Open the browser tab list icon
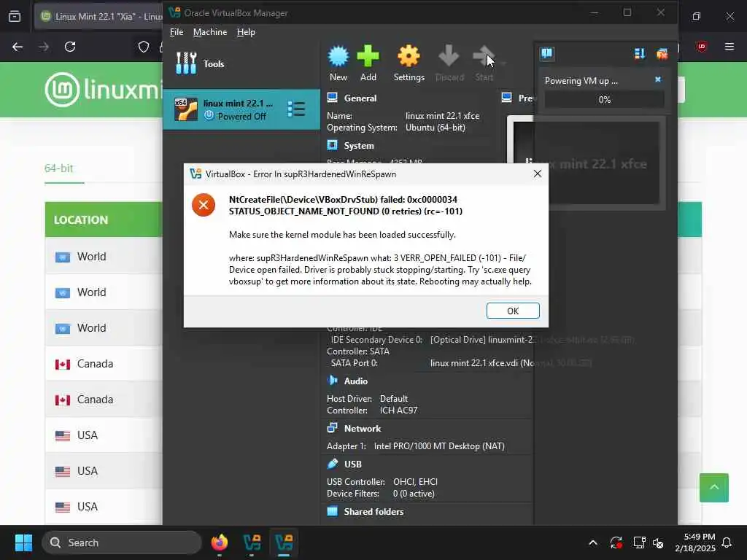Image resolution: width=747 pixels, height=560 pixels. 15,16
